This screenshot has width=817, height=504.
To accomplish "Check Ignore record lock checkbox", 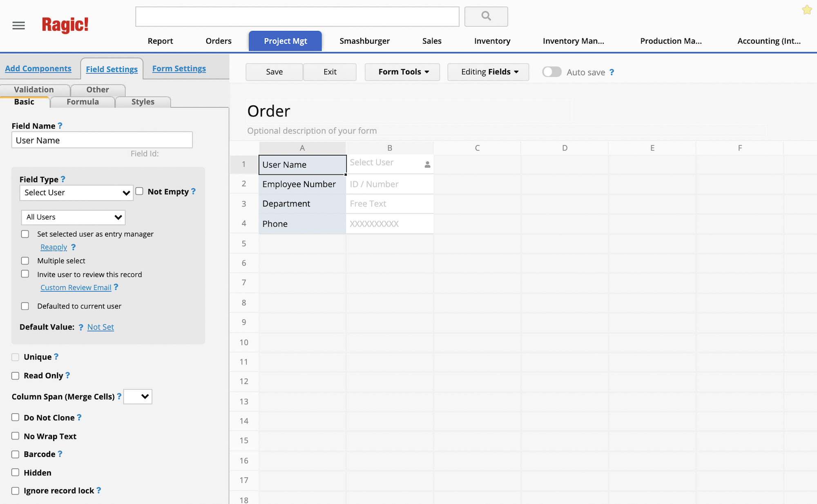I will coord(16,491).
